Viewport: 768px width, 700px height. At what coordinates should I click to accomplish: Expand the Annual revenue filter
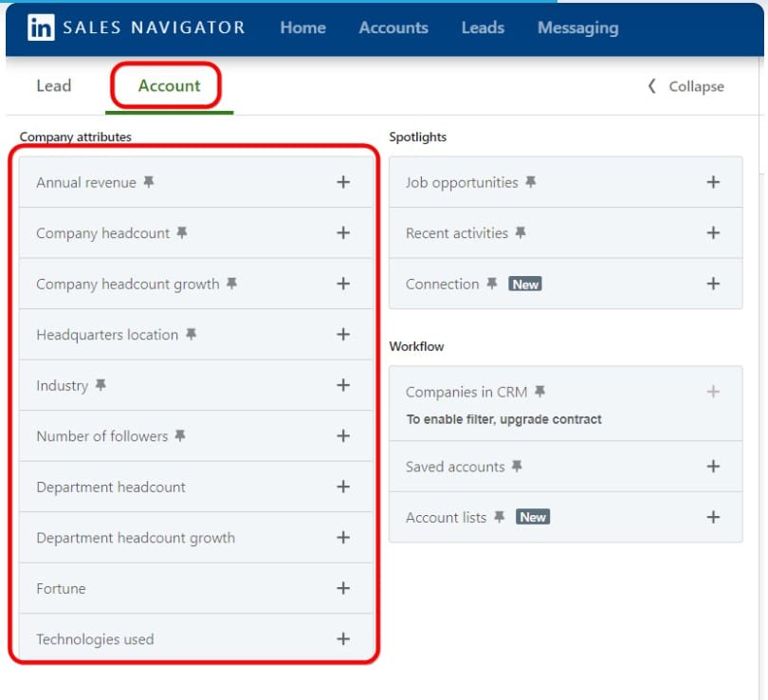tap(343, 182)
